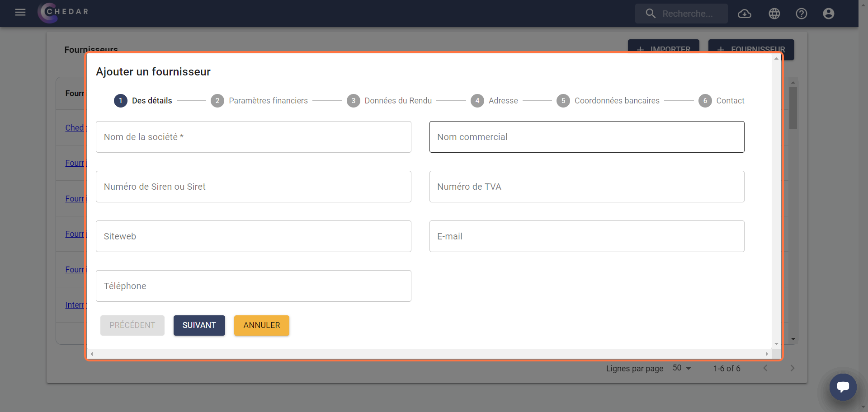The image size is (868, 412).
Task: Open the chat bubble widget
Action: 843,387
